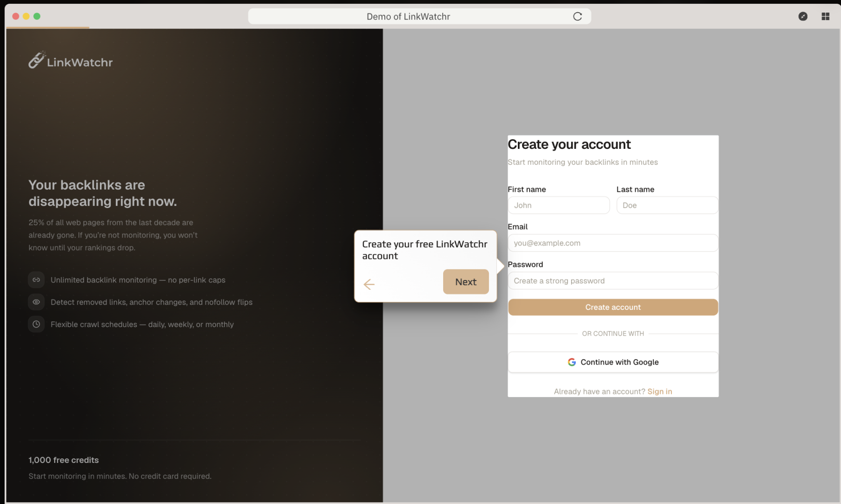Minimize the window with the yellow button
Screen dimensions: 841x504
point(26,16)
